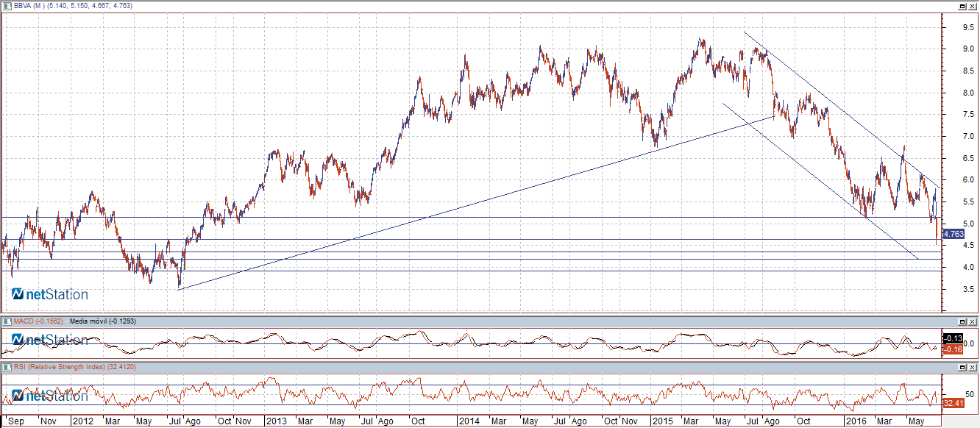
Task: Close the MACD indicator panel
Action: coord(973,322)
